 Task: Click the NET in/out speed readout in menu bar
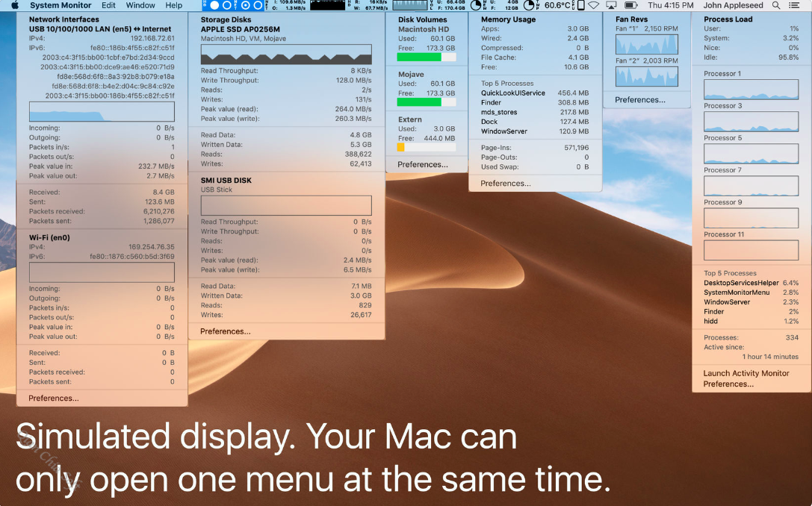click(x=285, y=5)
